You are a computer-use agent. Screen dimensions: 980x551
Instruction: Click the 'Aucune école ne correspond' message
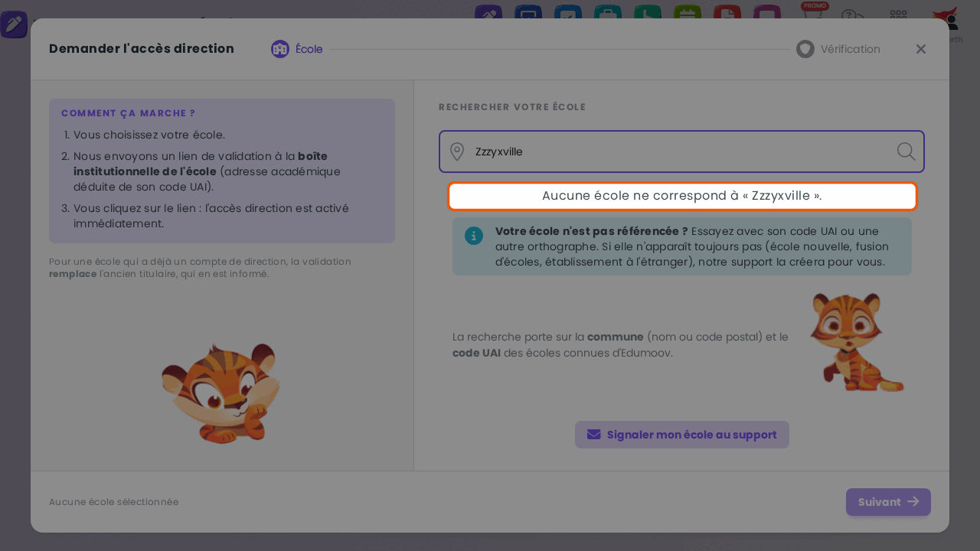(682, 196)
